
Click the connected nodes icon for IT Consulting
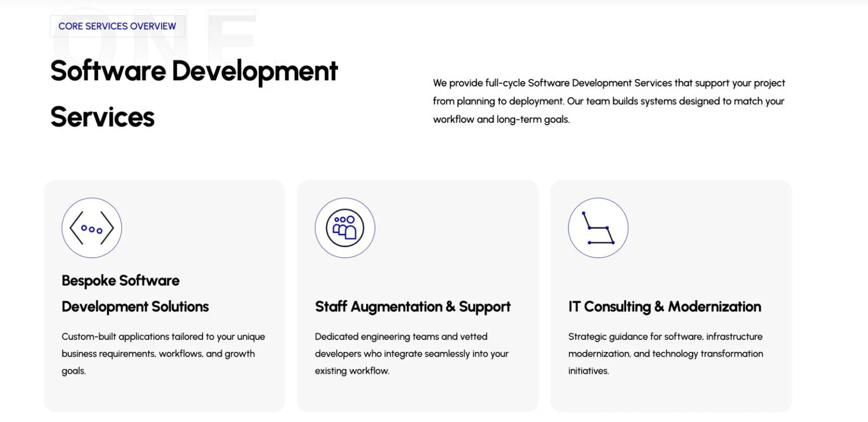pos(598,228)
